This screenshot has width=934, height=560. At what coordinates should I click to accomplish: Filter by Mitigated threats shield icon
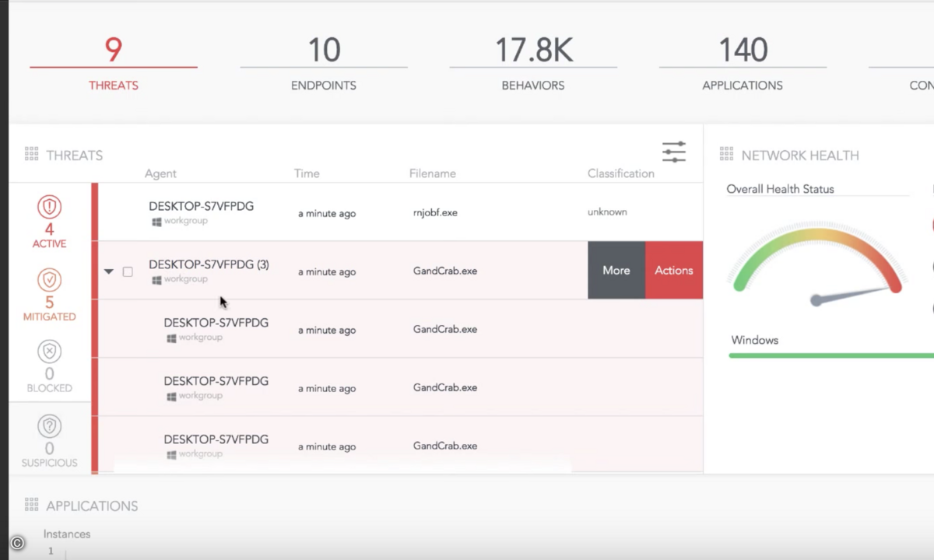pyautogui.click(x=50, y=280)
